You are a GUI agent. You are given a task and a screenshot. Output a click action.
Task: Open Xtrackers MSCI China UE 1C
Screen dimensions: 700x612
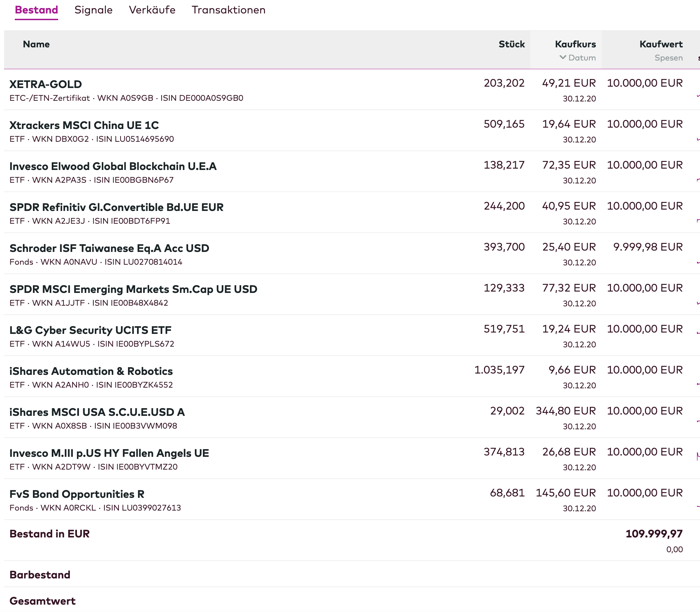84,125
